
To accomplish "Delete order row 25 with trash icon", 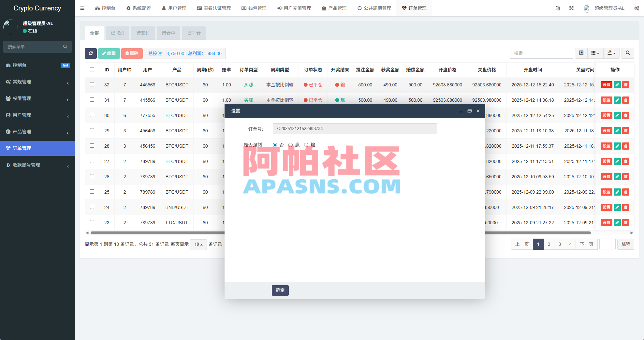I will (x=625, y=192).
